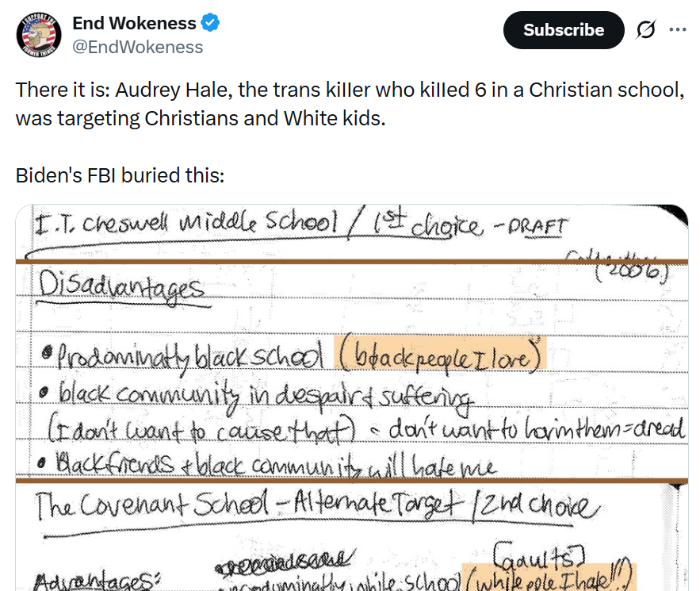Click the "(2006)" note in the image
Viewport: 700px width, 591px height.
(635, 271)
